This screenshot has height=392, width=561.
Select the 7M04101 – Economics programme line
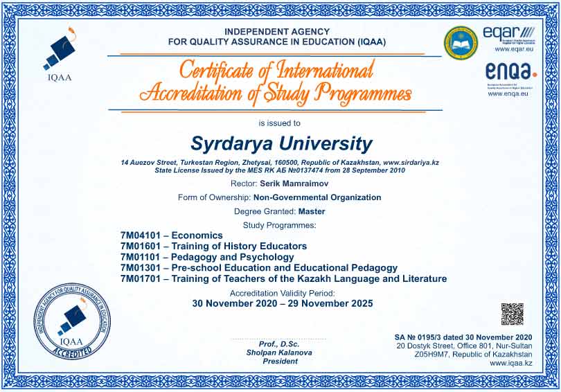click(172, 235)
